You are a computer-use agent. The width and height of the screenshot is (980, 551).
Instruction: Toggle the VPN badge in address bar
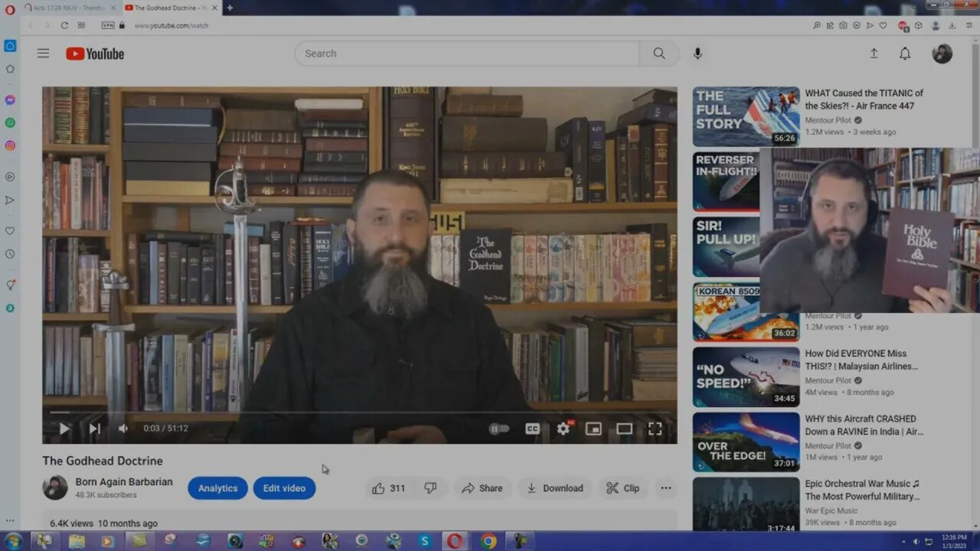click(108, 25)
